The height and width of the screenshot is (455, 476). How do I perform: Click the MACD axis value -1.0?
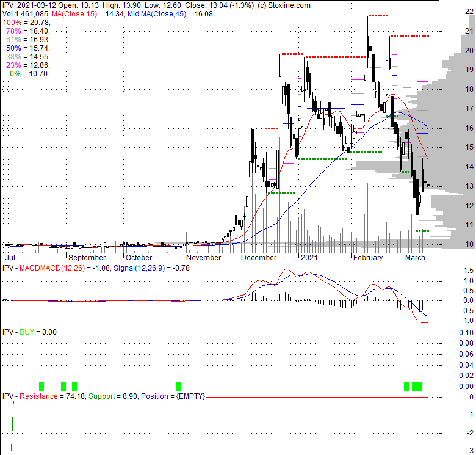tap(467, 321)
